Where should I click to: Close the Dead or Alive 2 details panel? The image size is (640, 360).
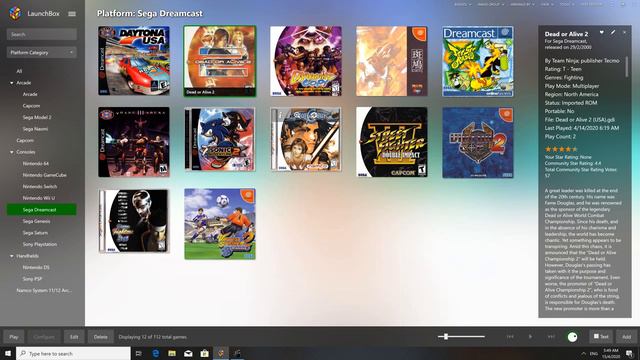pos(624,32)
